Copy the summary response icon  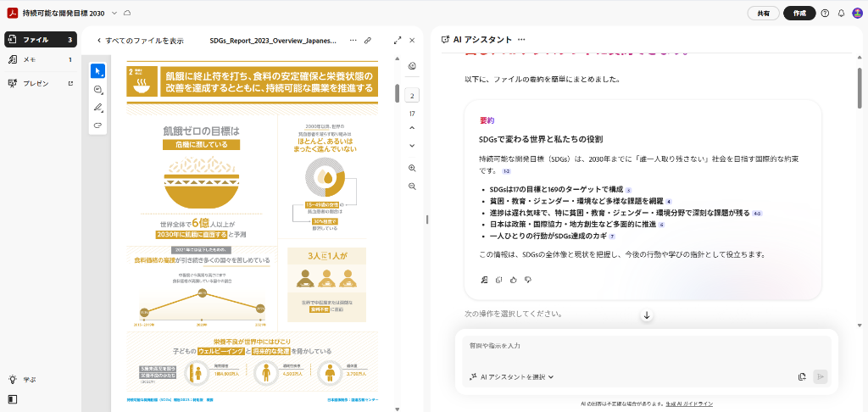click(498, 280)
